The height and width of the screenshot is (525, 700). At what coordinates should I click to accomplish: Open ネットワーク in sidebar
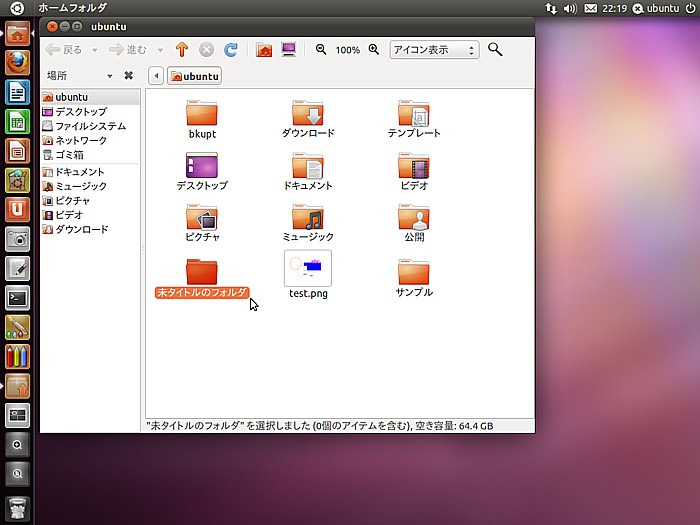(91, 140)
